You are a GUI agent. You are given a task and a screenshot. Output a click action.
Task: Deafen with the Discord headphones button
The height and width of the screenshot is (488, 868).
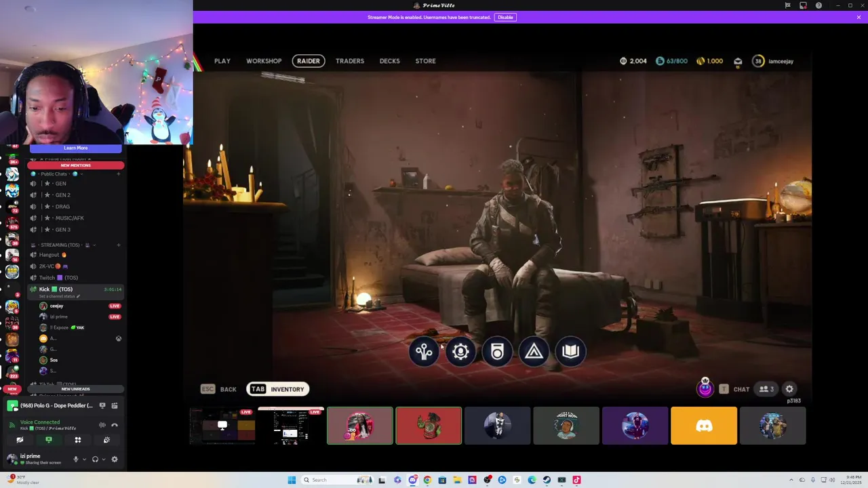coord(95,460)
